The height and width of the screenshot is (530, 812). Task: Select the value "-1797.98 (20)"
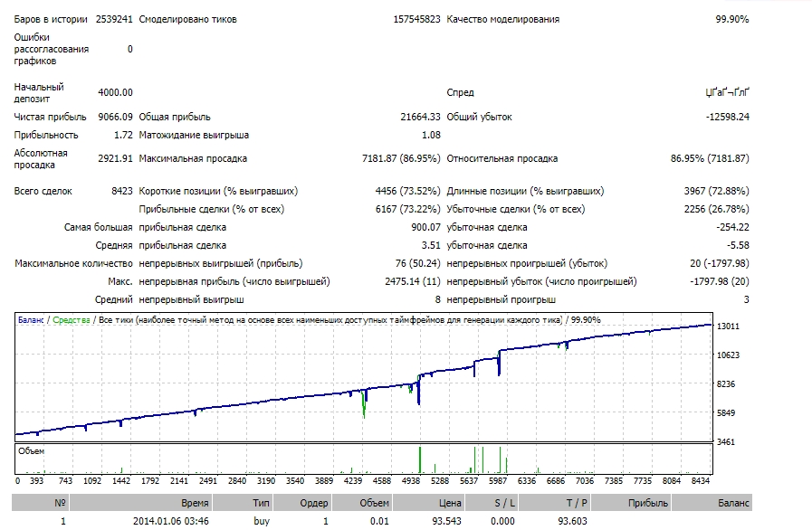coord(720,281)
